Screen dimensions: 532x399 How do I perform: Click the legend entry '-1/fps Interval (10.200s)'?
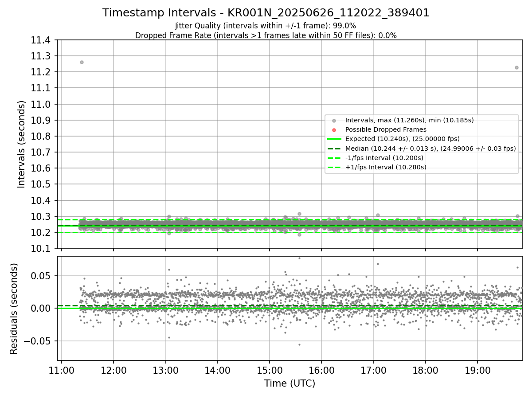[x=384, y=158]
